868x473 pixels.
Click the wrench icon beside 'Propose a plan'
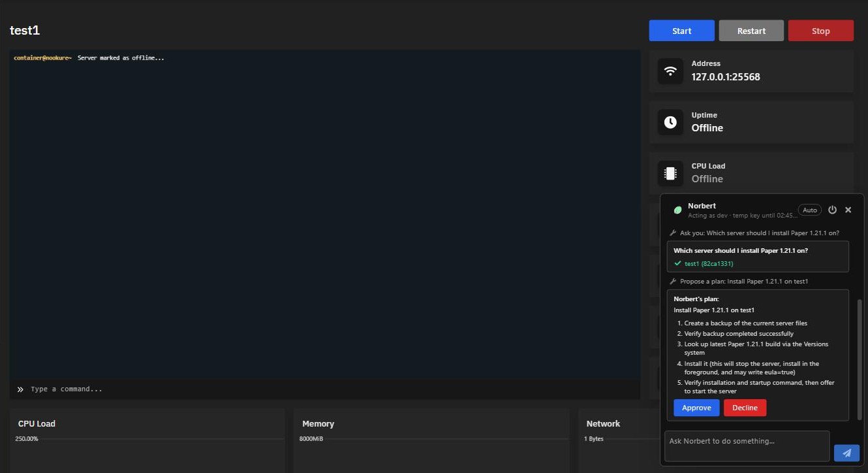674,282
